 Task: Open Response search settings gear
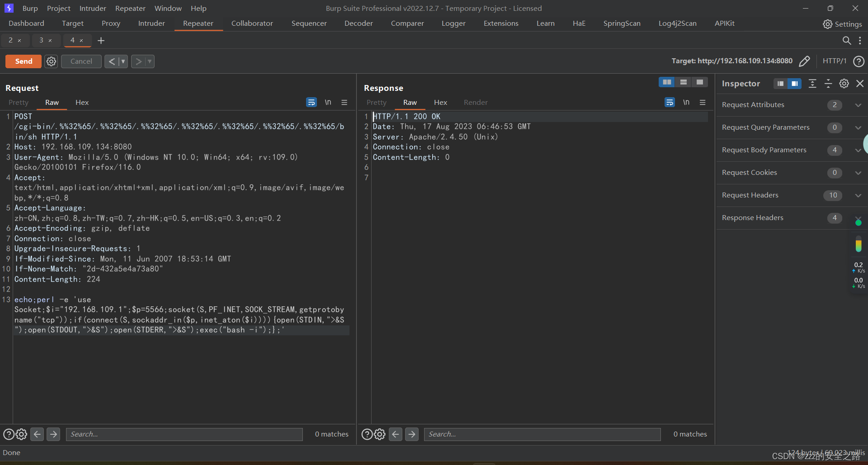(380, 434)
